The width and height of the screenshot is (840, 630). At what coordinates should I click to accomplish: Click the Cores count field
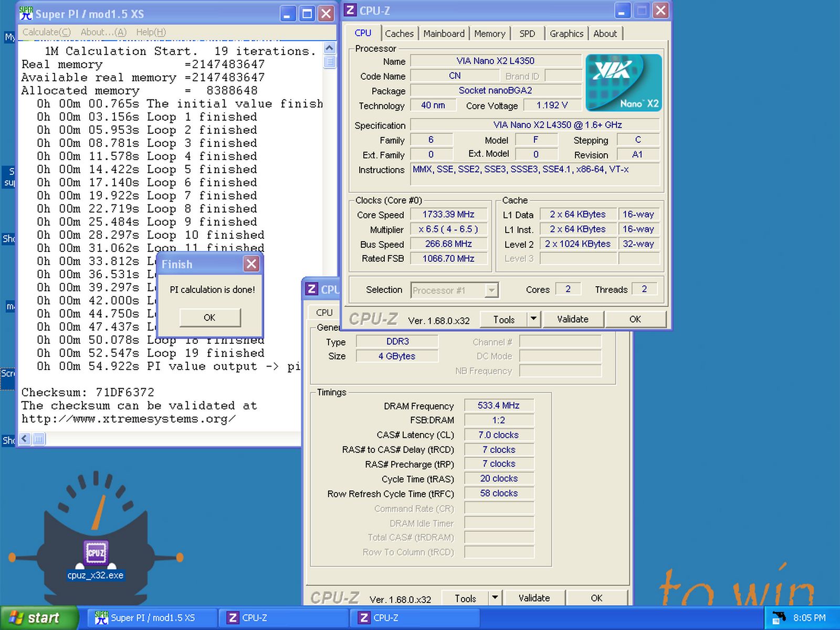click(568, 289)
